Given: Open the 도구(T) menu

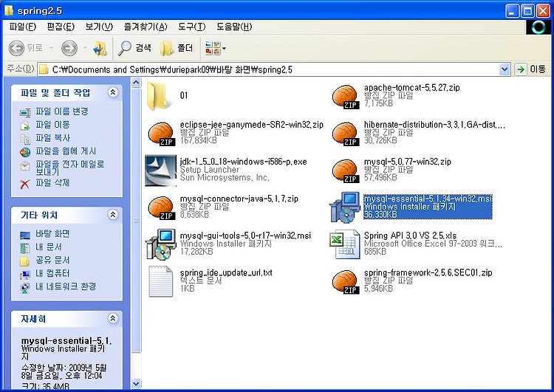Looking at the screenshot, I should (x=191, y=27).
